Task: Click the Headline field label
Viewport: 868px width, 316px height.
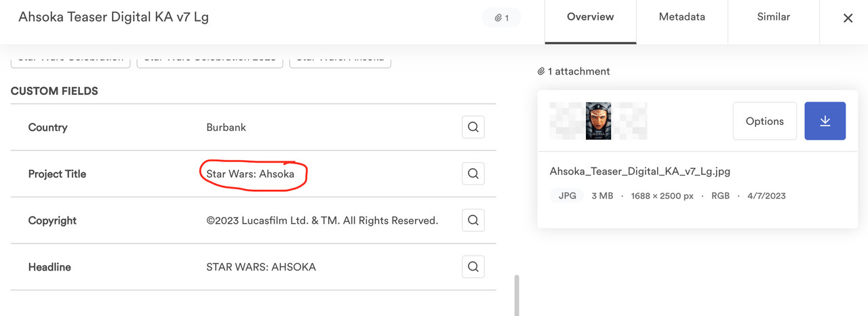Action: tap(50, 267)
